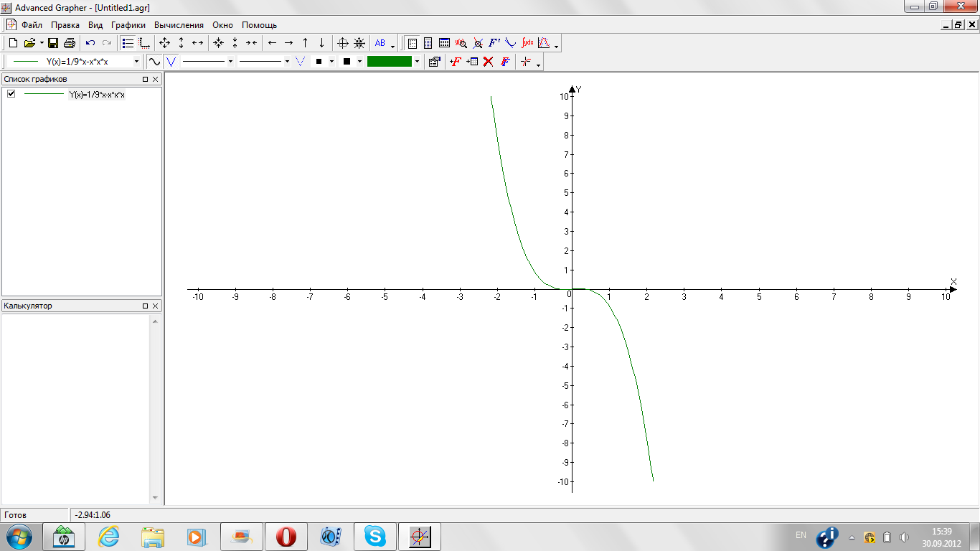The height and width of the screenshot is (551, 980).
Task: Toggle the sine-wave line drawing mode
Action: [154, 62]
